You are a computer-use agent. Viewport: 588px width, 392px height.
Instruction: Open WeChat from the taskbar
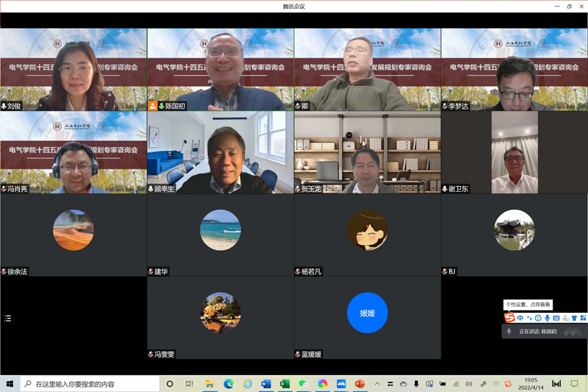(303, 384)
